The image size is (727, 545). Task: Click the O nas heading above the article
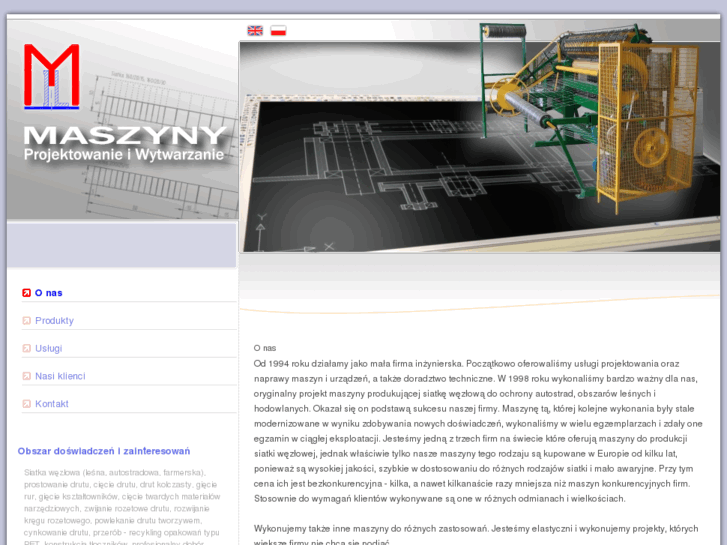tap(265, 348)
